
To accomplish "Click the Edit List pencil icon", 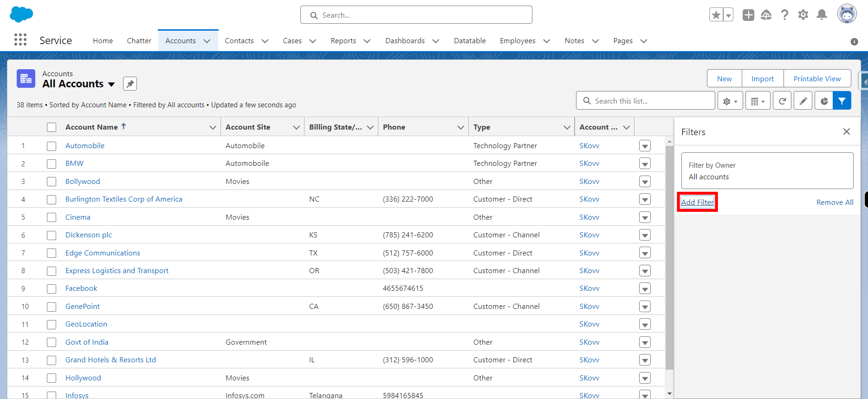I will click(x=803, y=101).
